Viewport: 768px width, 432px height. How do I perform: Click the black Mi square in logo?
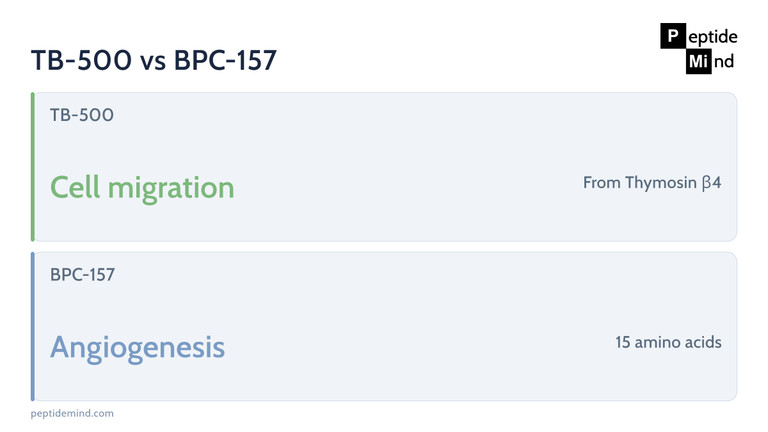(x=698, y=61)
